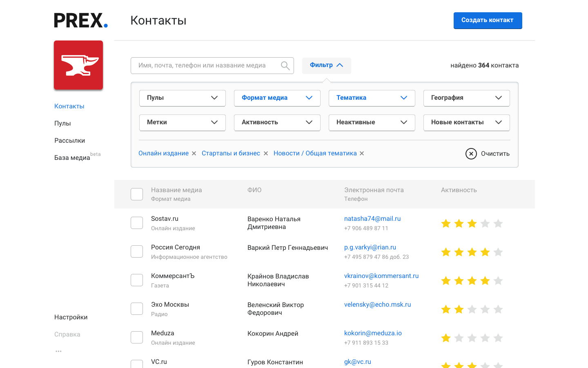
Task: Click Очистить to reset filters
Action: coord(495,154)
